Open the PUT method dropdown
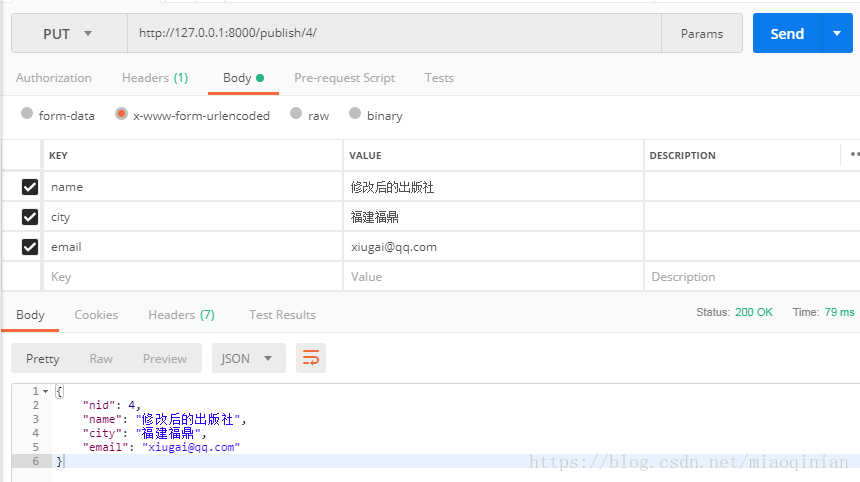 pos(69,33)
